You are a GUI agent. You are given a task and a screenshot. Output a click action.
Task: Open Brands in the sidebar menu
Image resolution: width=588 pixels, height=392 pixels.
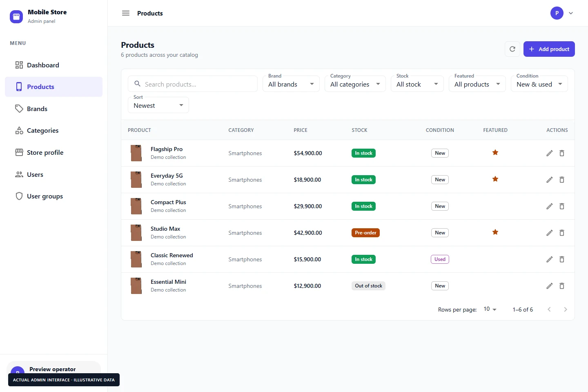pos(53,109)
